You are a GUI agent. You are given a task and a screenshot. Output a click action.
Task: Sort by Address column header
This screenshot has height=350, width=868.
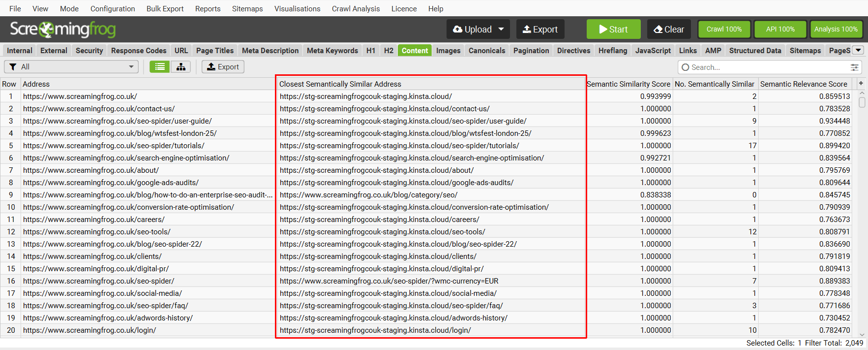pos(148,84)
